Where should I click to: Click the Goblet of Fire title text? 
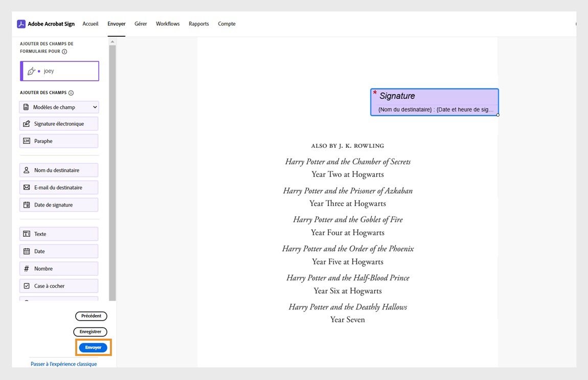[x=348, y=220]
